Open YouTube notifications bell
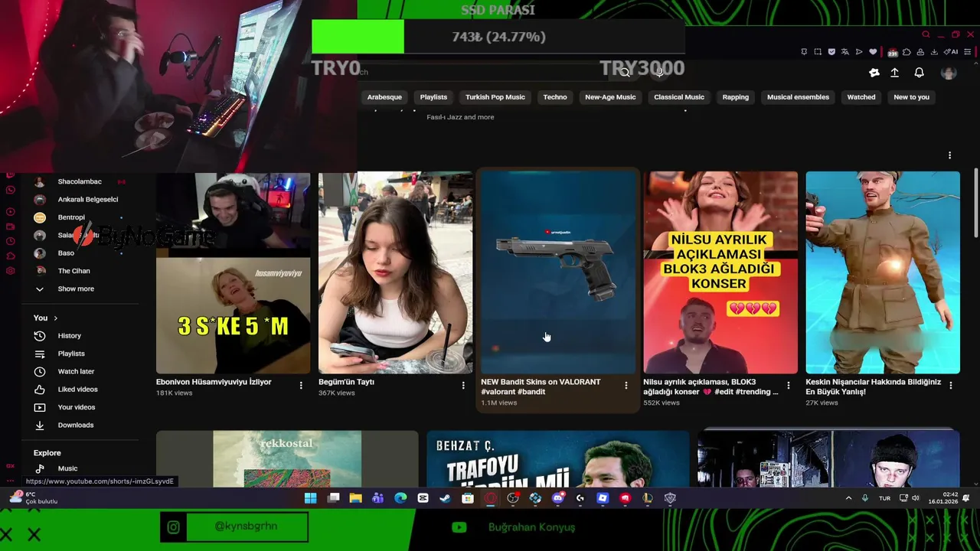 (919, 73)
